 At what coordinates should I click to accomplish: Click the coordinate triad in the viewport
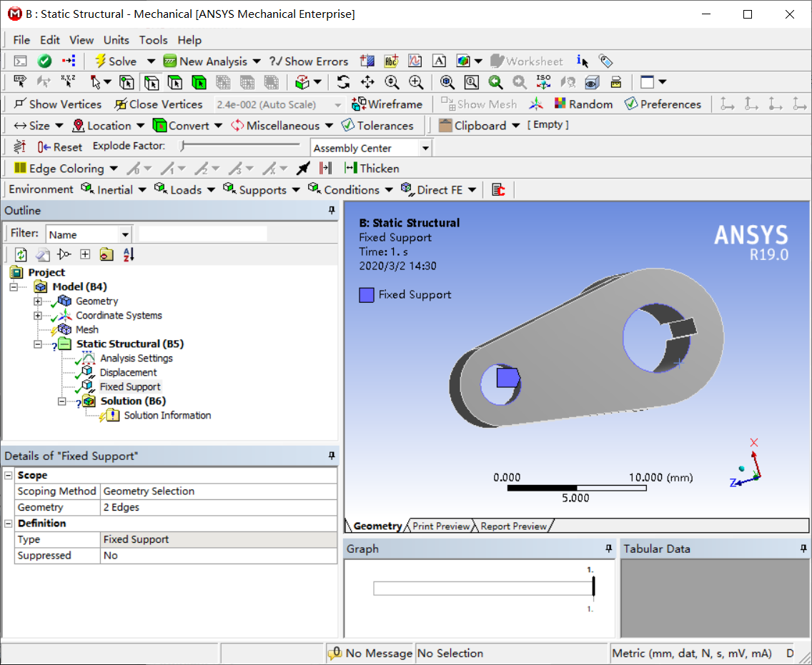747,464
